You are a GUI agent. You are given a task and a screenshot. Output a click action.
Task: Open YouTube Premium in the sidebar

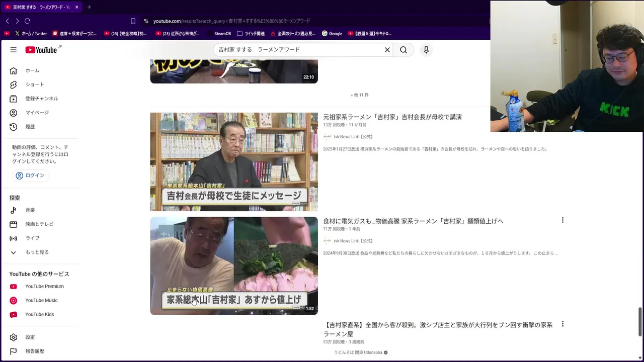(43, 287)
